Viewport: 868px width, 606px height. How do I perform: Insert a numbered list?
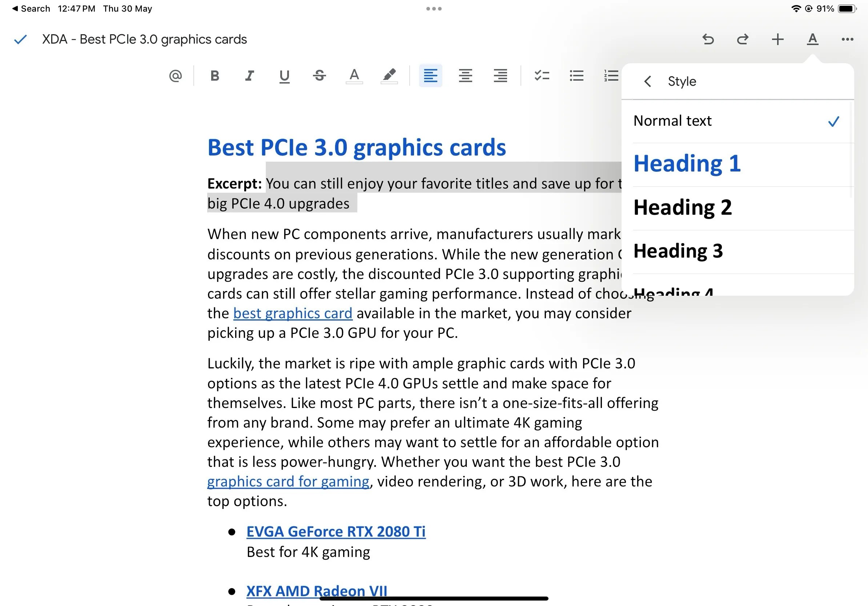click(x=611, y=76)
